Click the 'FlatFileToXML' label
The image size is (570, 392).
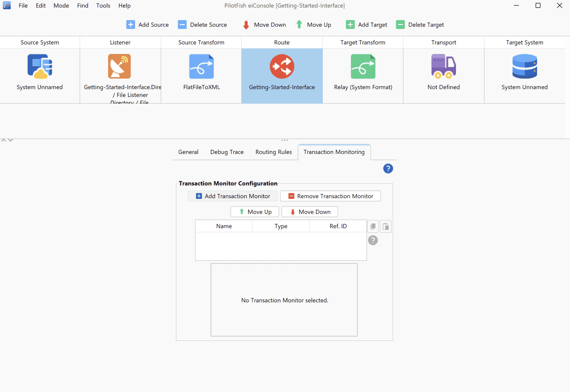[x=201, y=87]
